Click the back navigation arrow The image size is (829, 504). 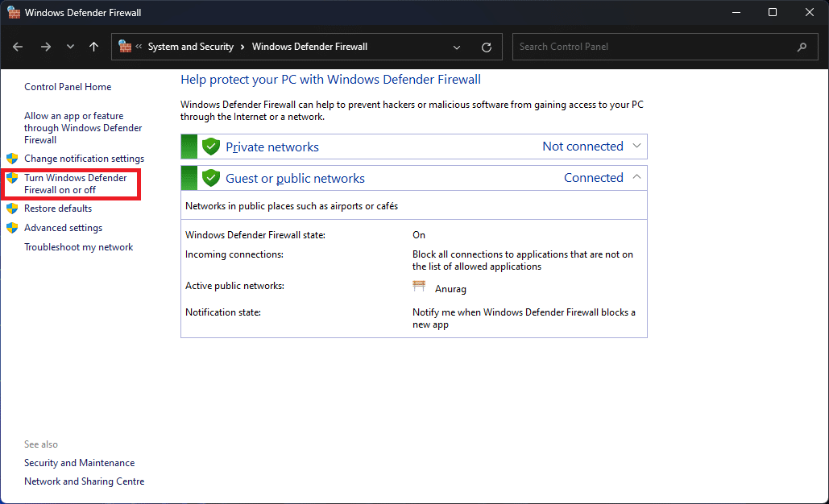pos(18,46)
